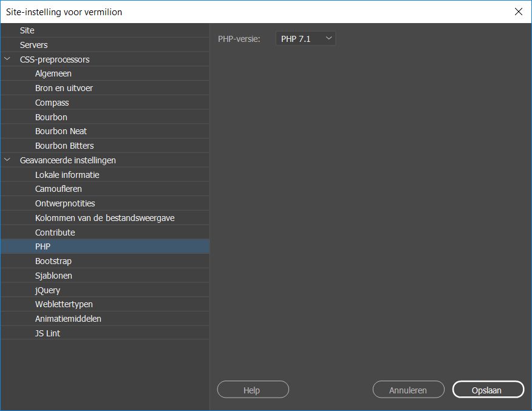Go to Camoufleren settings
The width and height of the screenshot is (532, 411).
105,189
